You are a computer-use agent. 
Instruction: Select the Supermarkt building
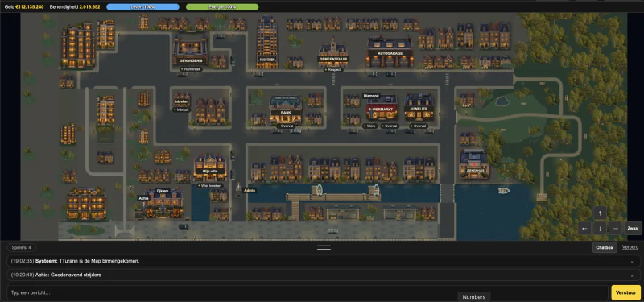pos(382,108)
